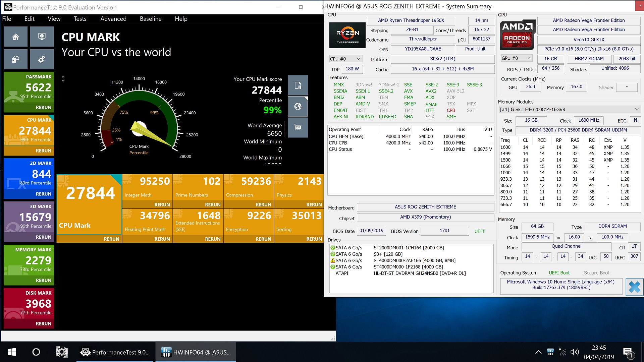
Task: Close HWiNFO summary with blue X button
Action: tap(634, 287)
